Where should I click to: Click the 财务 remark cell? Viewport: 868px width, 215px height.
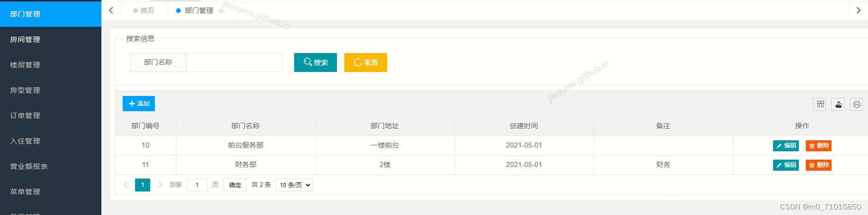coord(663,165)
